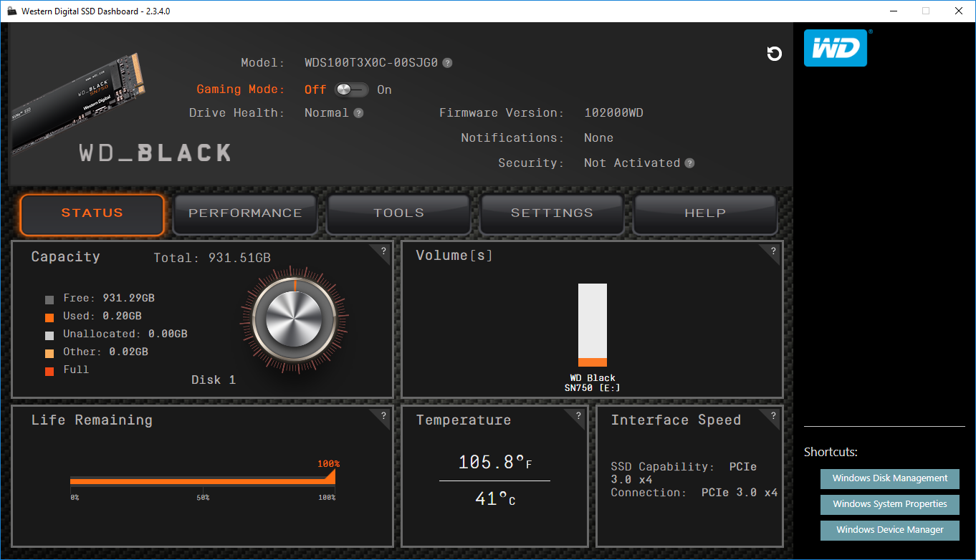Click the orange Used legend swatch
The width and height of the screenshot is (976, 560).
pyautogui.click(x=49, y=317)
